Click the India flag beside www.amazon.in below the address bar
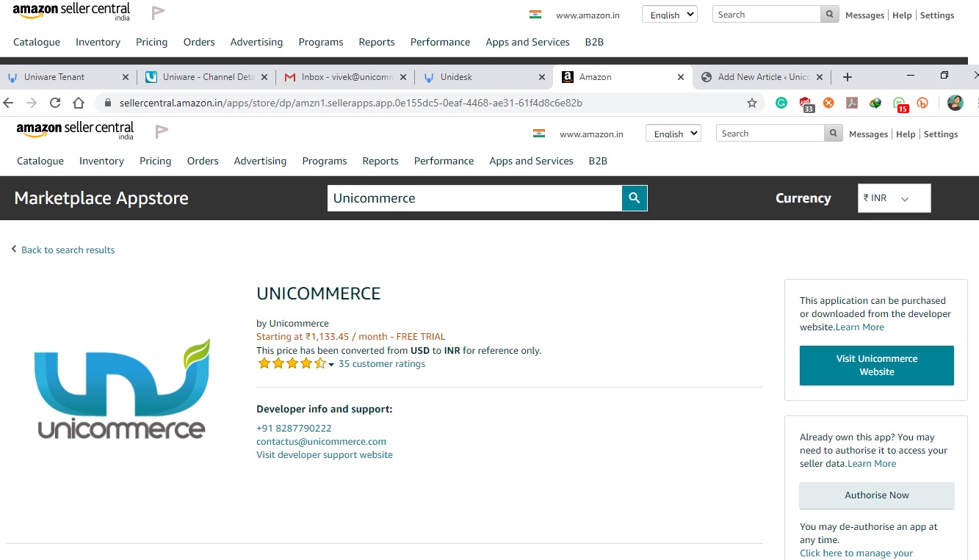This screenshot has width=979, height=560. [x=539, y=134]
